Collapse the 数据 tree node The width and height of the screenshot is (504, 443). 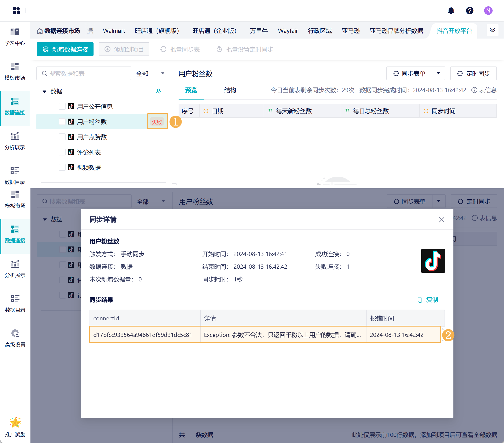coord(44,91)
